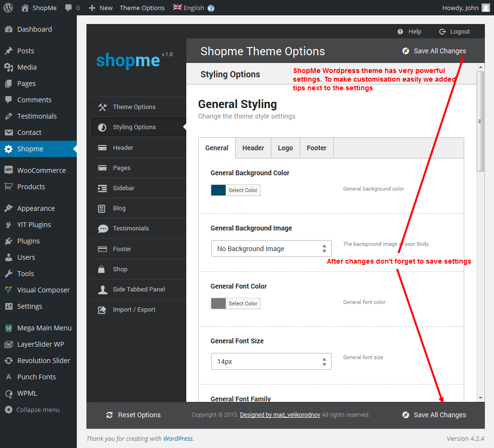Click the Logout arrow icon
Image resolution: width=494 pixels, height=448 pixels.
pos(443,32)
